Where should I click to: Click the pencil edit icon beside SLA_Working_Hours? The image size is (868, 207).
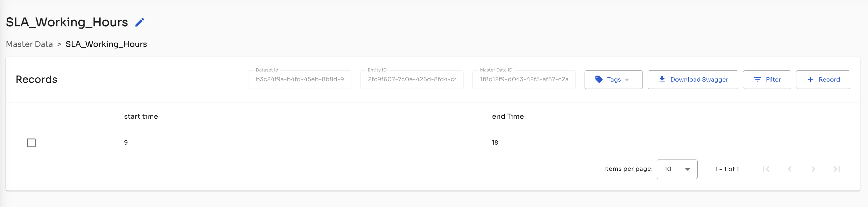point(140,22)
